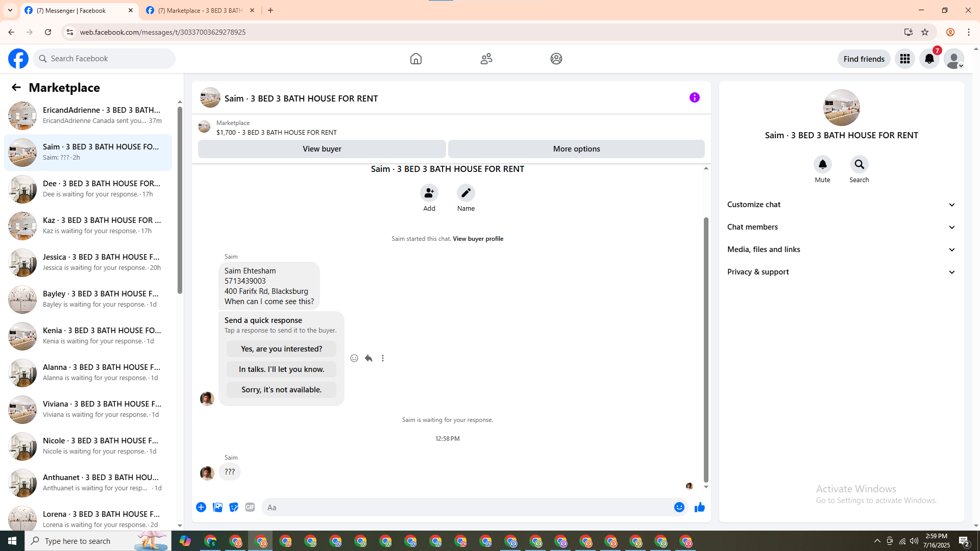Open the volume control in system tray

pyautogui.click(x=914, y=541)
